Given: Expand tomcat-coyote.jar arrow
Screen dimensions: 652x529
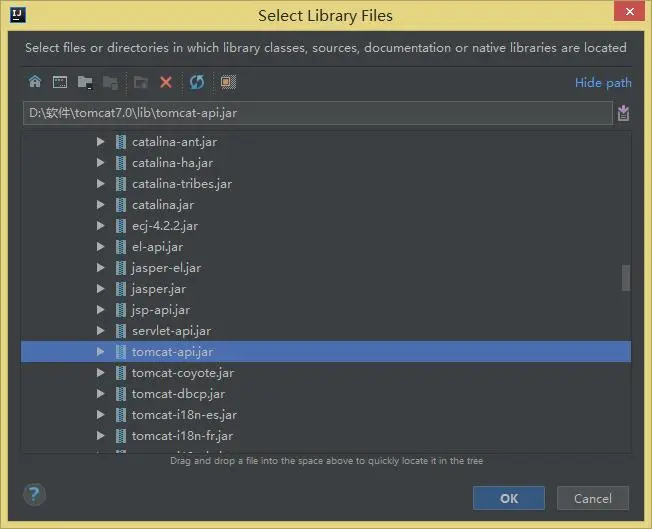Looking at the screenshot, I should coord(100,373).
